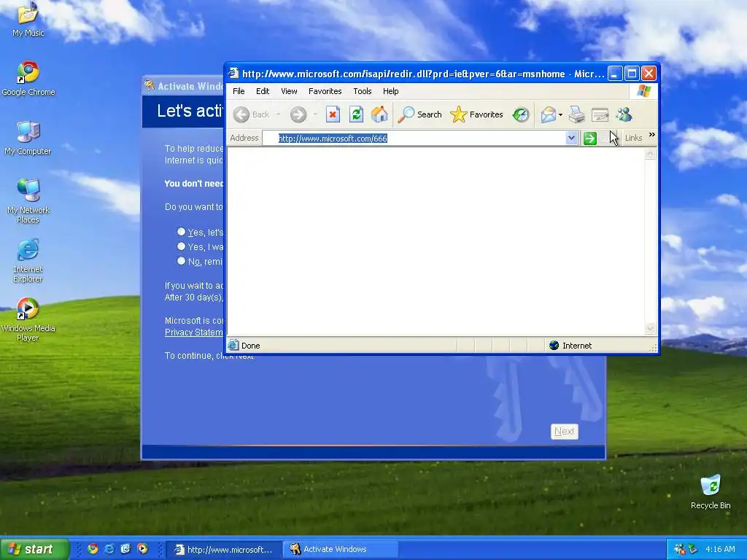This screenshot has width=747, height=560.
Task: Select the "No, remi..." radio option
Action: 181,261
